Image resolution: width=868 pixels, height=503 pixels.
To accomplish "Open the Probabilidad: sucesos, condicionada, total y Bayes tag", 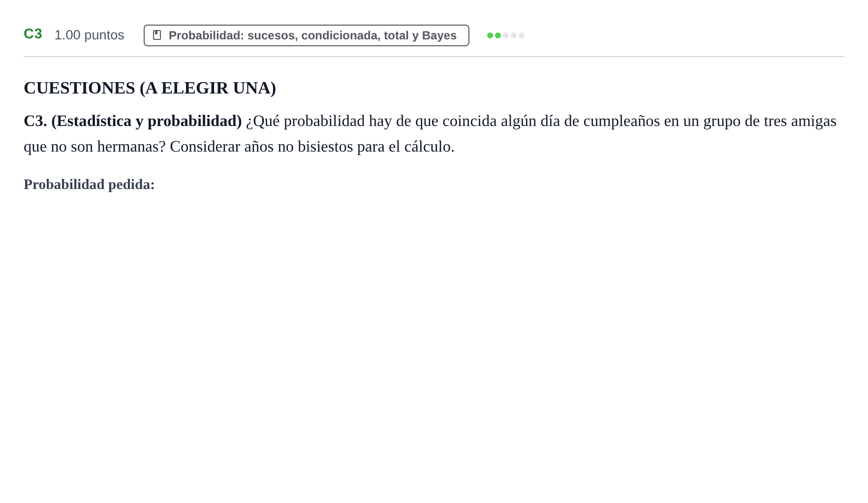I will (x=306, y=35).
